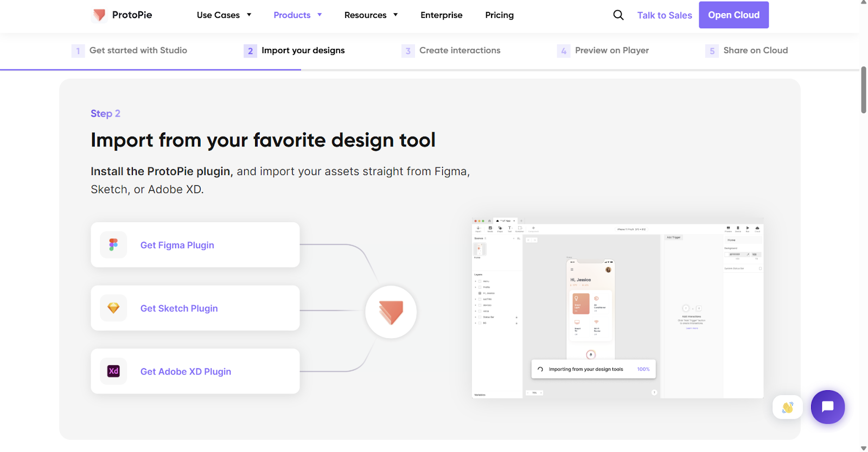Expand the Products dropdown menu

tap(297, 15)
